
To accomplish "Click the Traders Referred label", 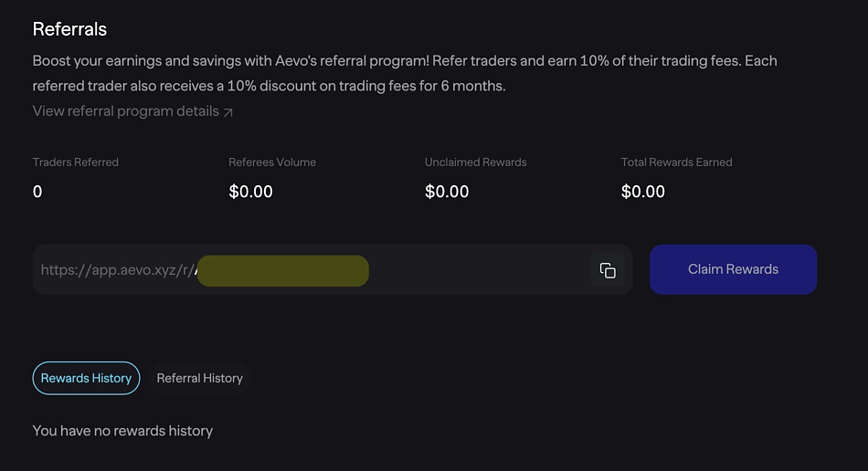I will [76, 162].
